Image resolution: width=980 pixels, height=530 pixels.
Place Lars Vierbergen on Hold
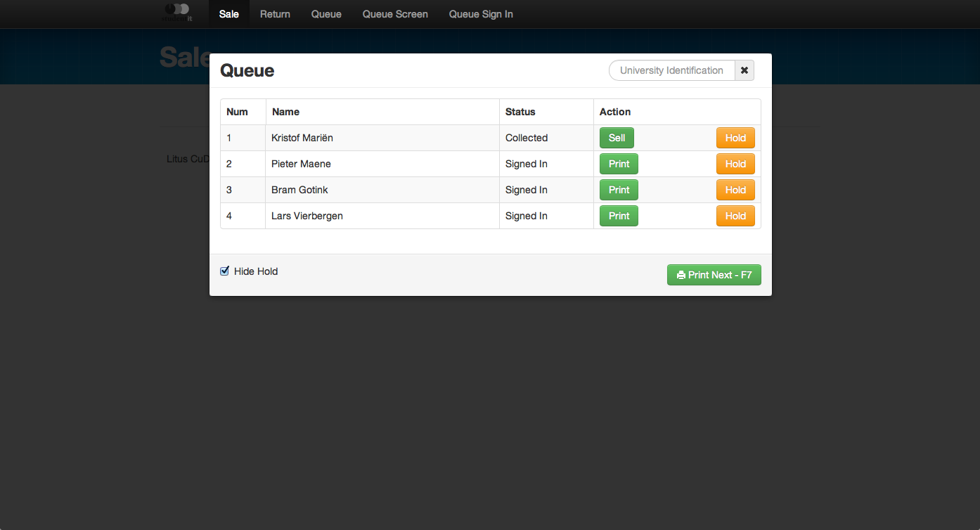pyautogui.click(x=735, y=216)
